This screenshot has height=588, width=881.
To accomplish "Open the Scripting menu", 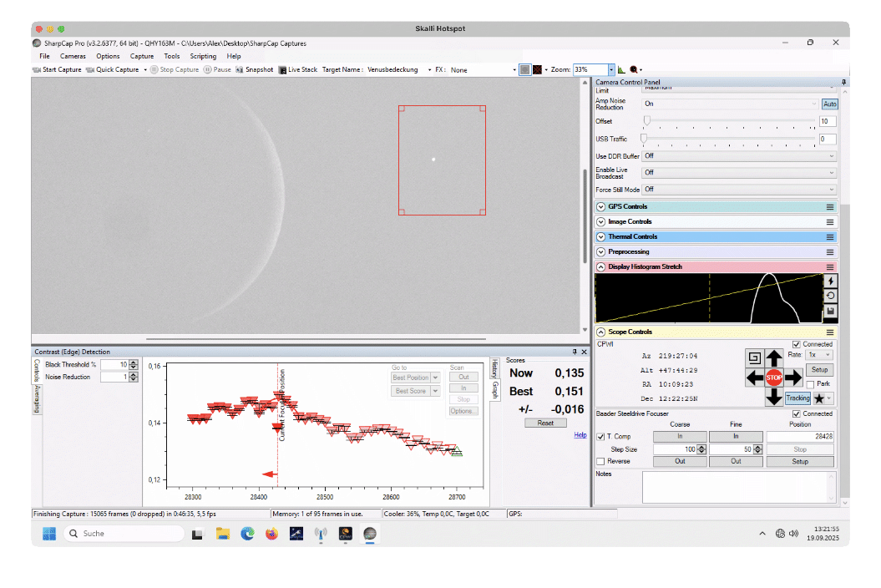I will [203, 56].
